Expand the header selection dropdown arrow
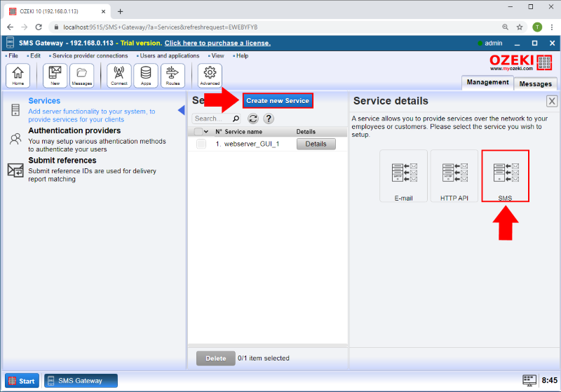 (206, 132)
